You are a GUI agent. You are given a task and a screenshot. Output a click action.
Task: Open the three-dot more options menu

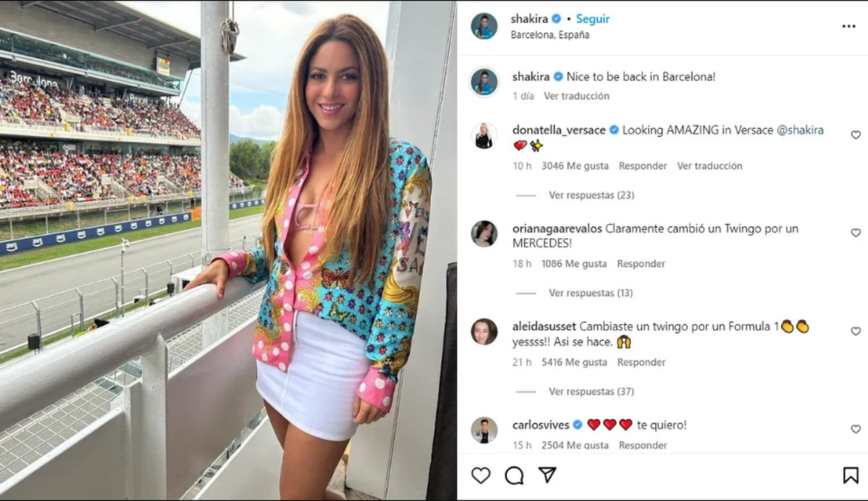coord(848,26)
